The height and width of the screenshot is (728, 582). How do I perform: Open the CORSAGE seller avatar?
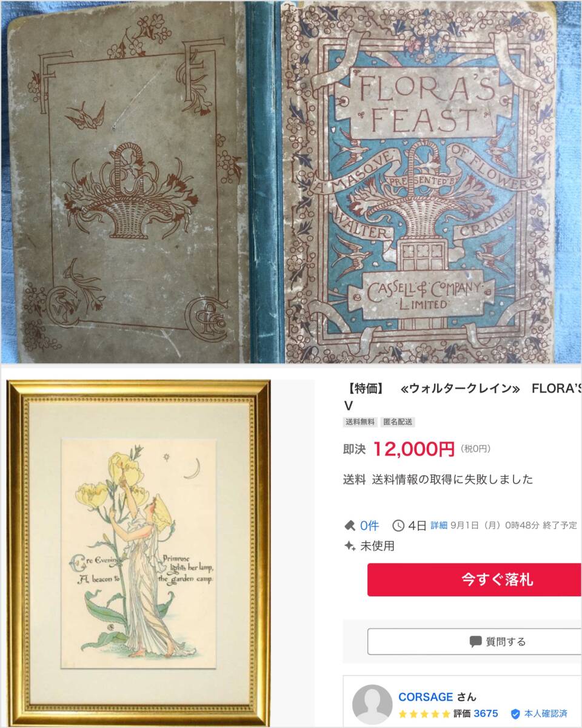372,704
